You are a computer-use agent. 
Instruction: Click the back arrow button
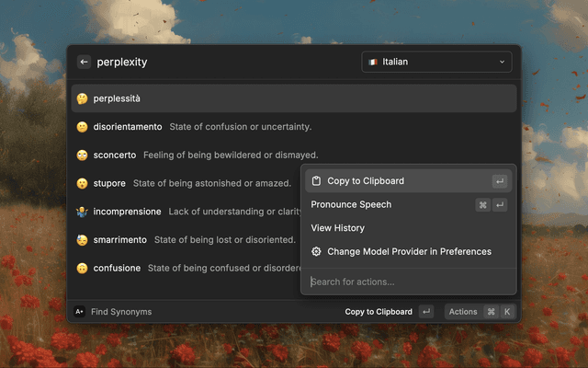point(84,62)
